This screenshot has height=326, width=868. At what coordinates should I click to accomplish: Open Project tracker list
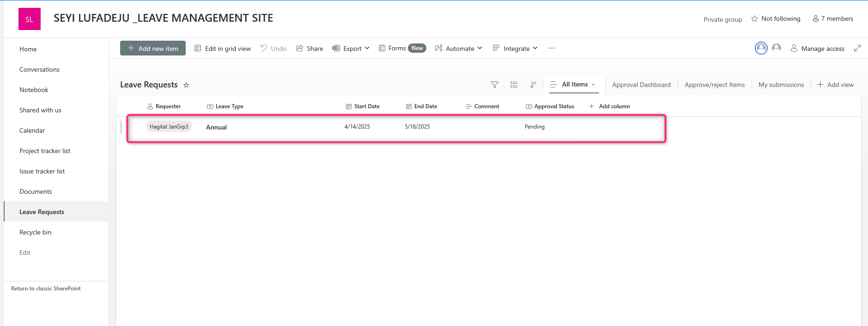pos(45,151)
